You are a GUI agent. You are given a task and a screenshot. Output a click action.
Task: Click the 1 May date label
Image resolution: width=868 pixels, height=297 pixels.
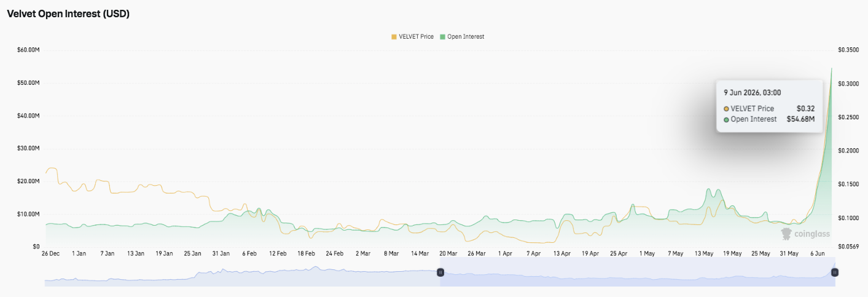tap(647, 253)
